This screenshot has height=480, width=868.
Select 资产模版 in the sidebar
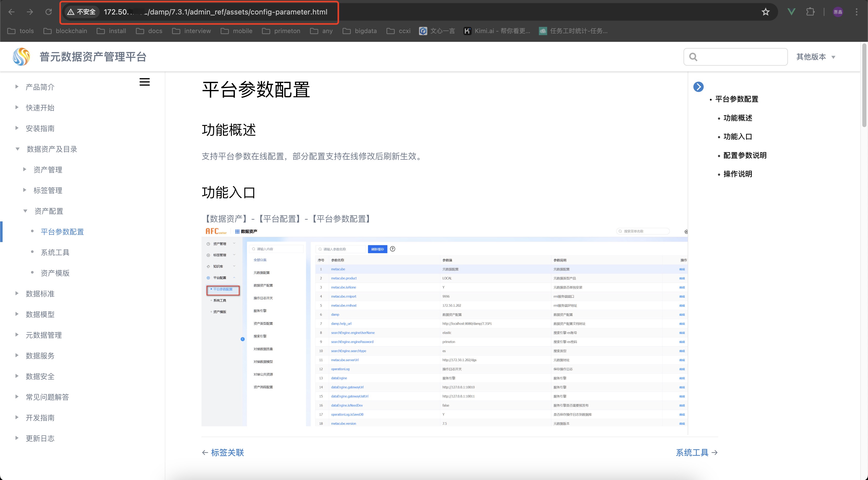coord(55,273)
